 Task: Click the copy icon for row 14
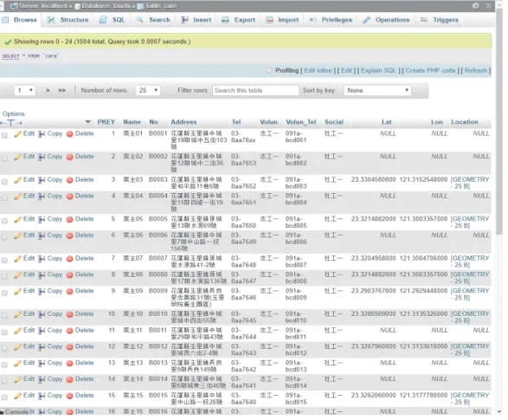42,379
